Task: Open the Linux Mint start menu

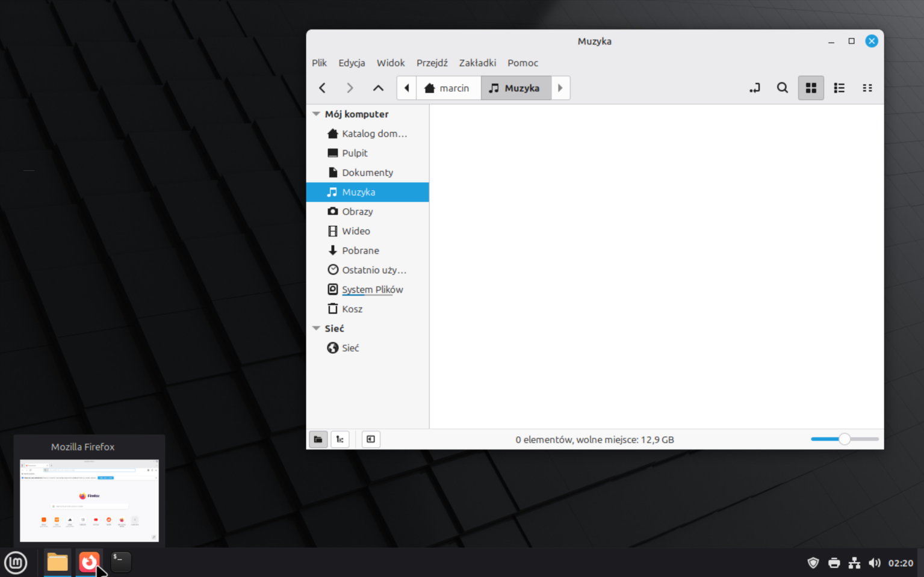Action: click(16, 563)
